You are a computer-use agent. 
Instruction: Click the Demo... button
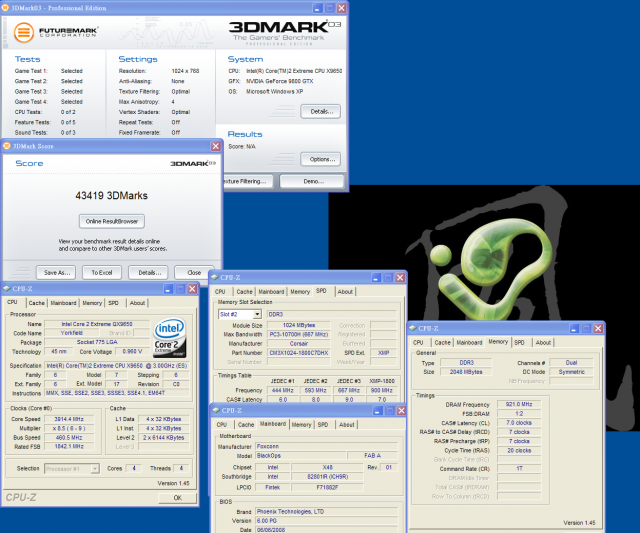pyautogui.click(x=313, y=181)
